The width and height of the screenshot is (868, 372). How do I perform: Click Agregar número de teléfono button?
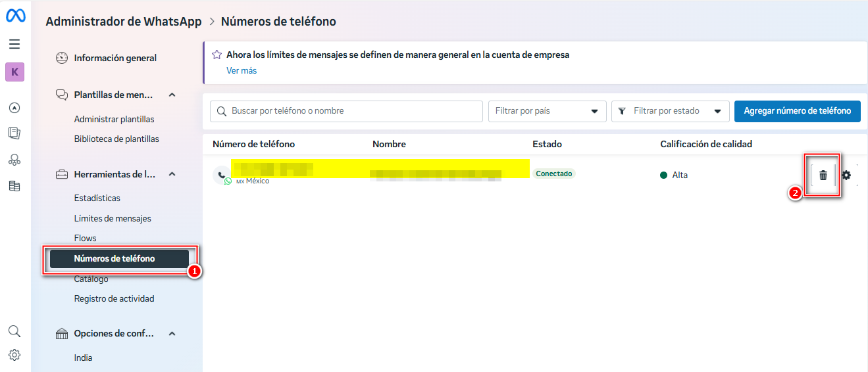coord(797,111)
